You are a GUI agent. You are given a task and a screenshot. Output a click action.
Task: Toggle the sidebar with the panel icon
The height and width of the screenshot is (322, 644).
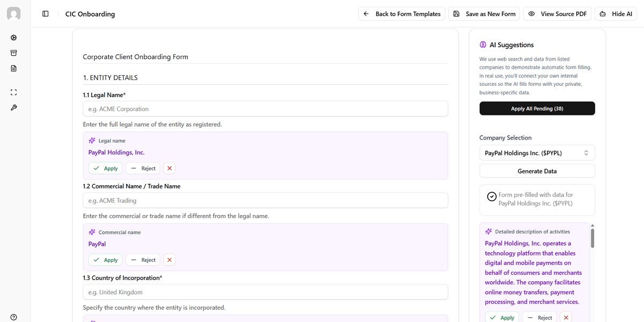point(45,13)
